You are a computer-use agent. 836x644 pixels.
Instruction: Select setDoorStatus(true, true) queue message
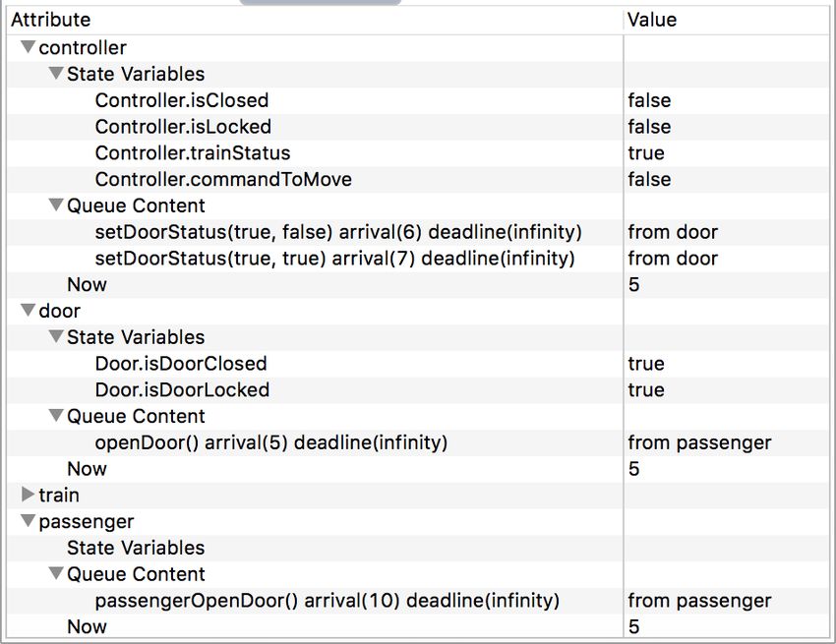[334, 258]
